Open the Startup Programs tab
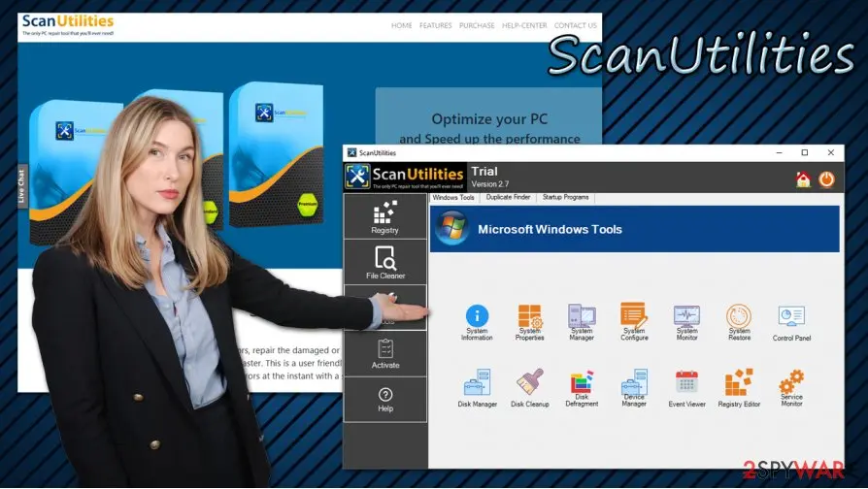The image size is (868, 489). click(565, 197)
